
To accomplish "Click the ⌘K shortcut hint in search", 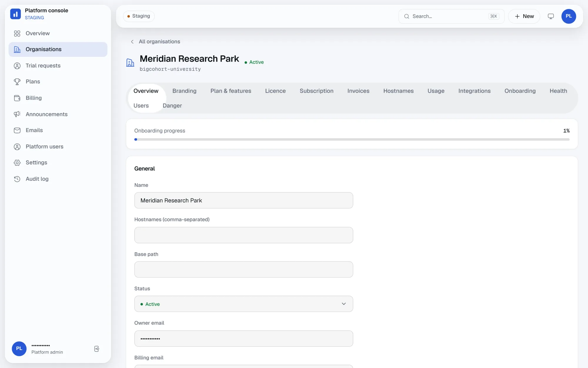I will [494, 16].
